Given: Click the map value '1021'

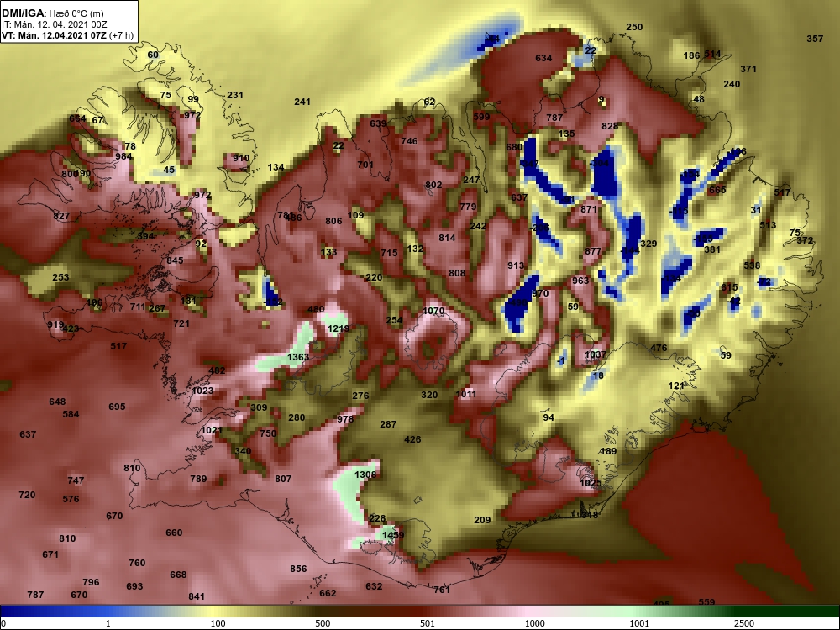Looking at the screenshot, I should [212, 429].
